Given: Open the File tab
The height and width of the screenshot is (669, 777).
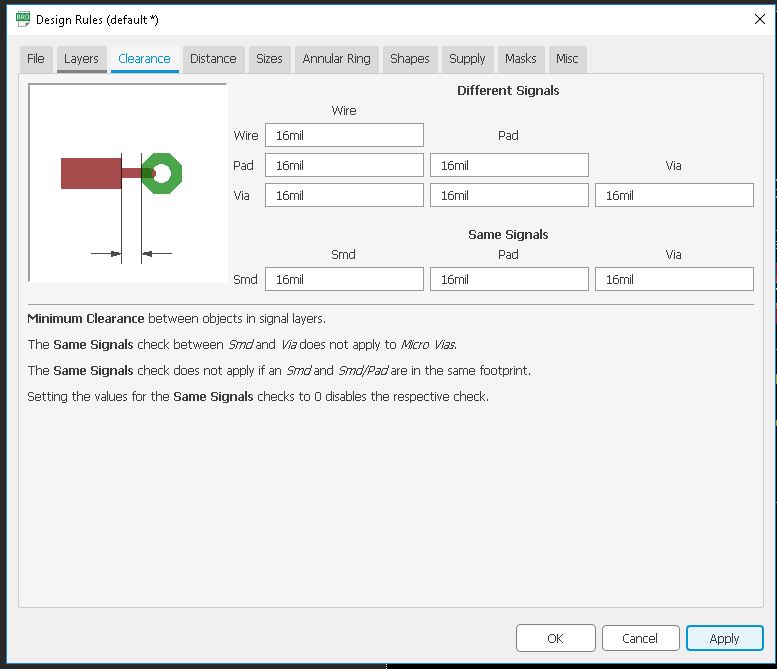Looking at the screenshot, I should point(36,59).
